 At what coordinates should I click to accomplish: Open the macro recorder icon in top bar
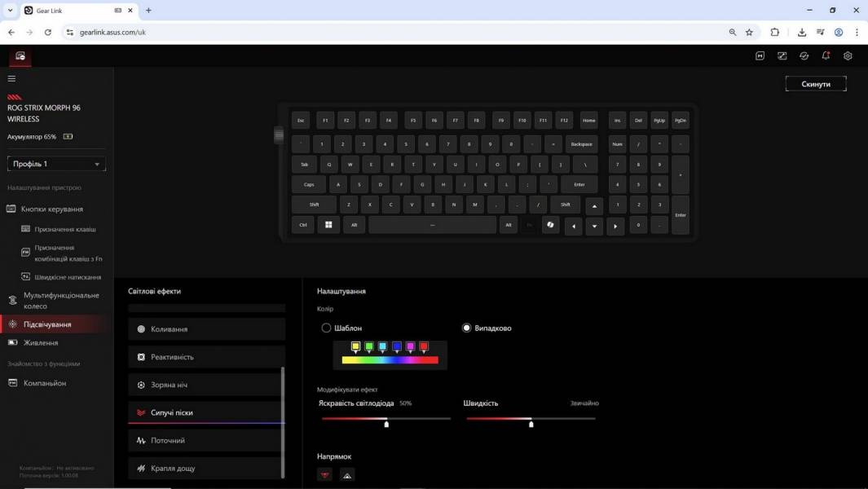point(760,56)
